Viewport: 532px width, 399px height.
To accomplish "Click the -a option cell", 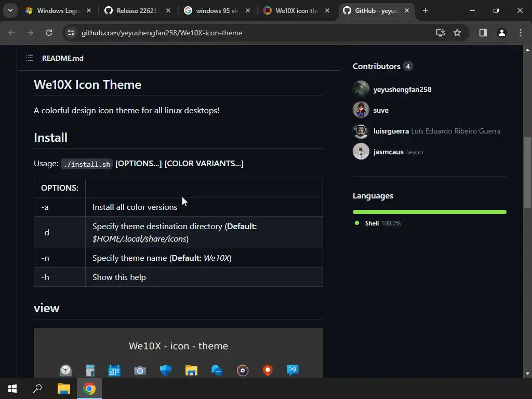I will [x=60, y=207].
